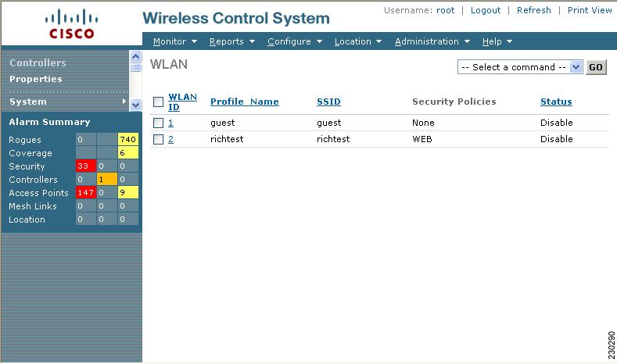Open the Monitor menu
This screenshot has width=617, height=364.
(x=174, y=41)
